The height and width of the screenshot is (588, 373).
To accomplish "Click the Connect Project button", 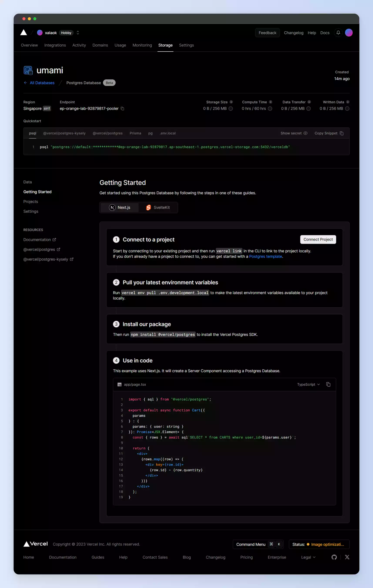I will point(318,240).
